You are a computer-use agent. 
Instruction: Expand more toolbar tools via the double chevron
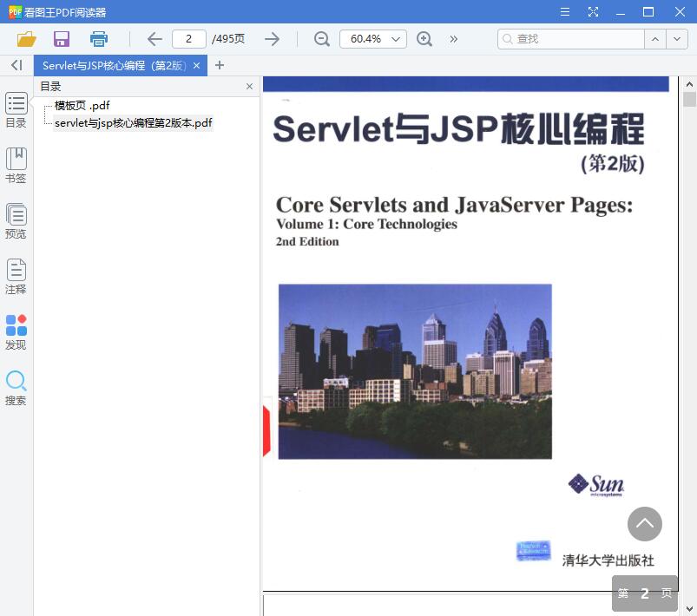tap(452, 39)
